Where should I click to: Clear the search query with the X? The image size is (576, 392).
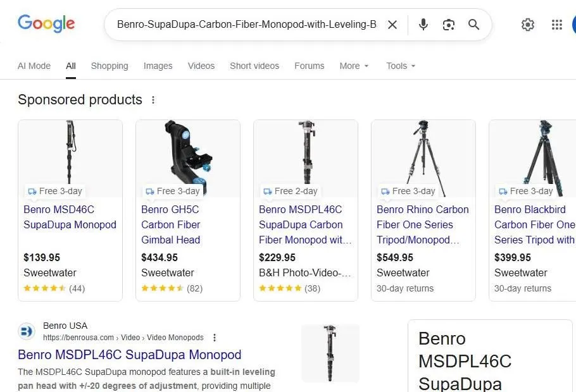click(392, 25)
